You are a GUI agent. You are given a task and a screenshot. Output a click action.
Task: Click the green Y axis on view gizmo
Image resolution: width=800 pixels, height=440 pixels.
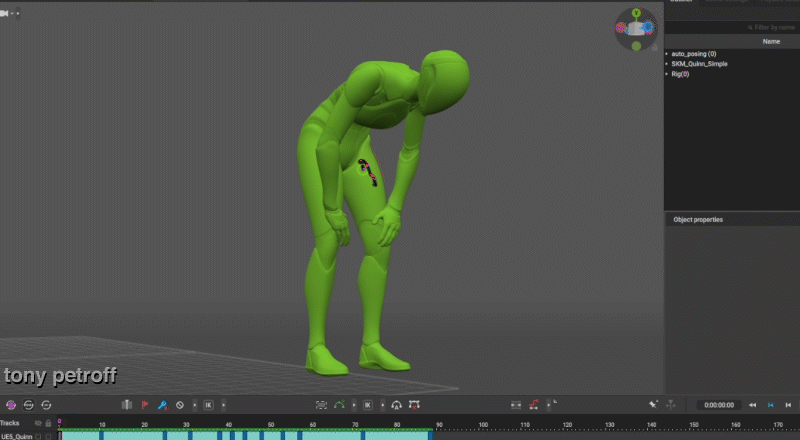636,12
